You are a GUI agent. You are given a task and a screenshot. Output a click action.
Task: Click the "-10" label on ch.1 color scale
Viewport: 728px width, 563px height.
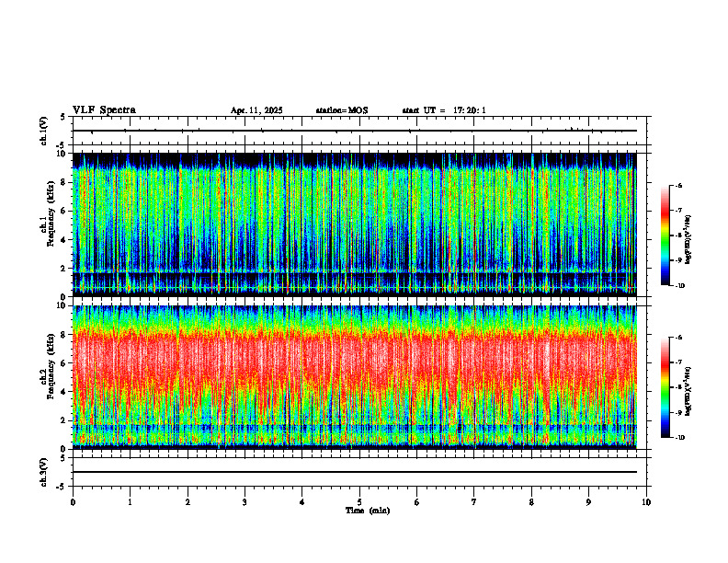point(680,286)
